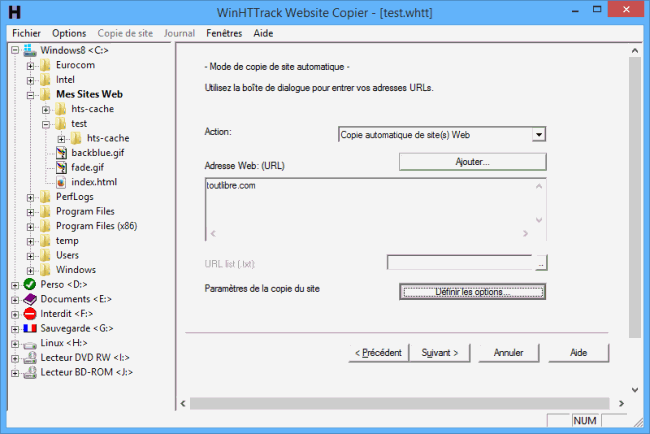Click the Intel folder icon
Screen dimensions: 650x434
tap(45, 80)
